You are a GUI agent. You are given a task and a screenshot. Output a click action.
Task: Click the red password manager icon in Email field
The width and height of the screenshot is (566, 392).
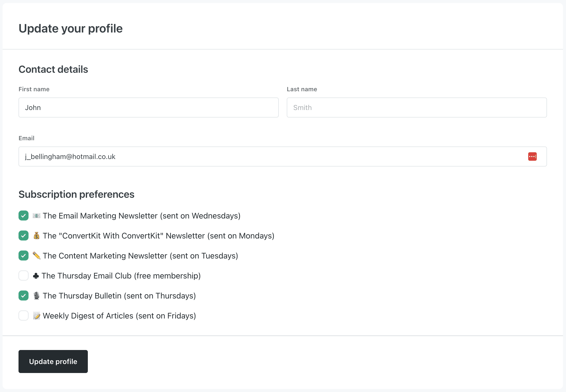click(532, 156)
